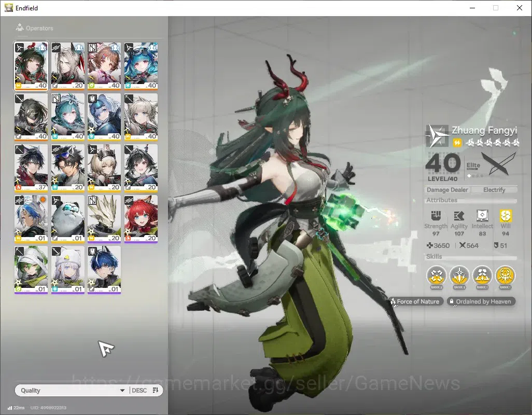Viewport: 532px width, 415px height.
Task: Select the black-masked dark-haired operator card
Action: click(x=31, y=117)
